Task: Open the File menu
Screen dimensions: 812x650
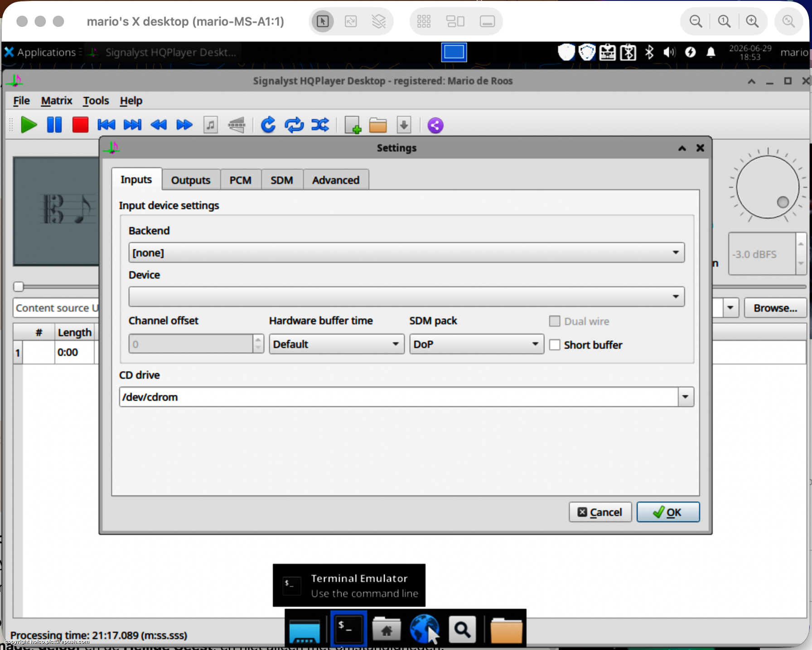Action: click(21, 101)
